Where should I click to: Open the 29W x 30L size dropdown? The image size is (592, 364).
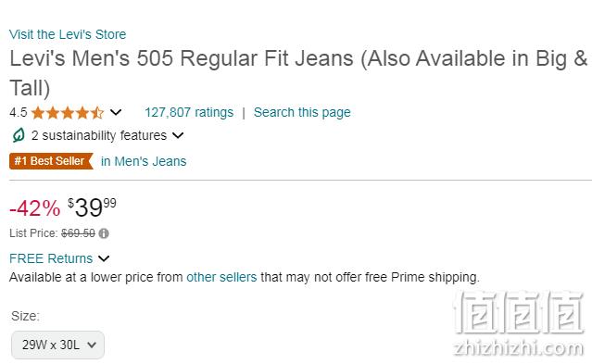tap(57, 345)
